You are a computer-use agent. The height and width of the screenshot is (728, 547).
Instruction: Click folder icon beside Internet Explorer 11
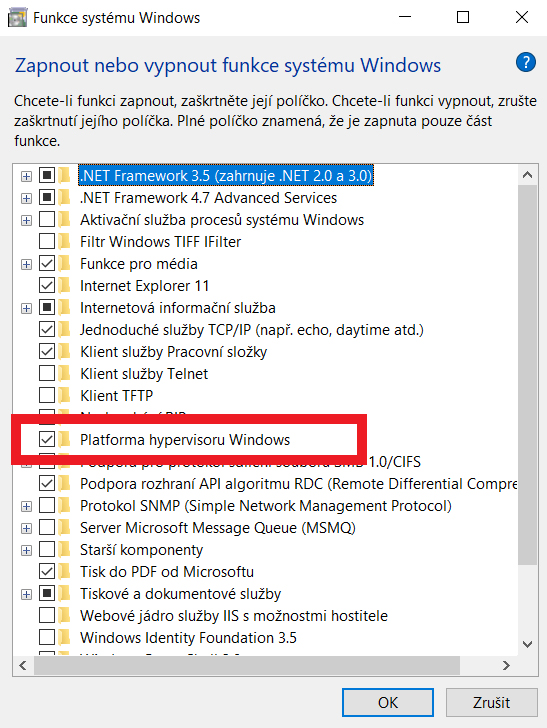click(65, 286)
